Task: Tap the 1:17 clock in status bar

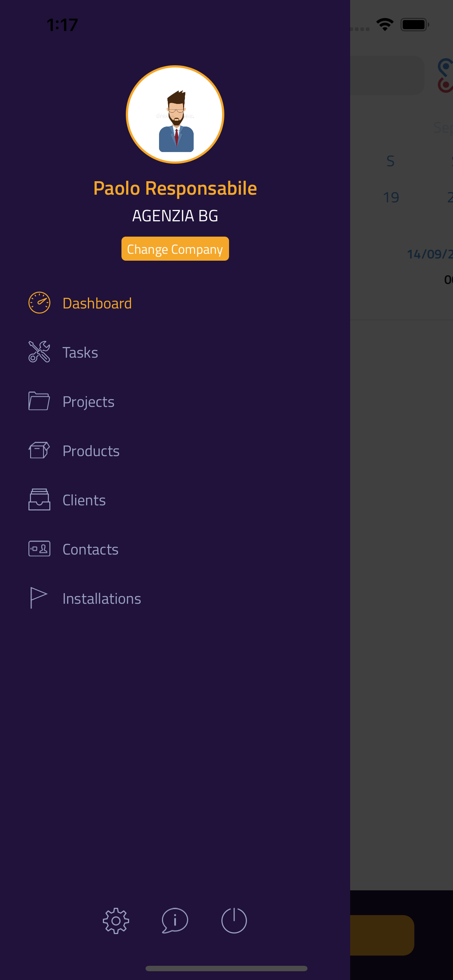Action: [x=62, y=25]
